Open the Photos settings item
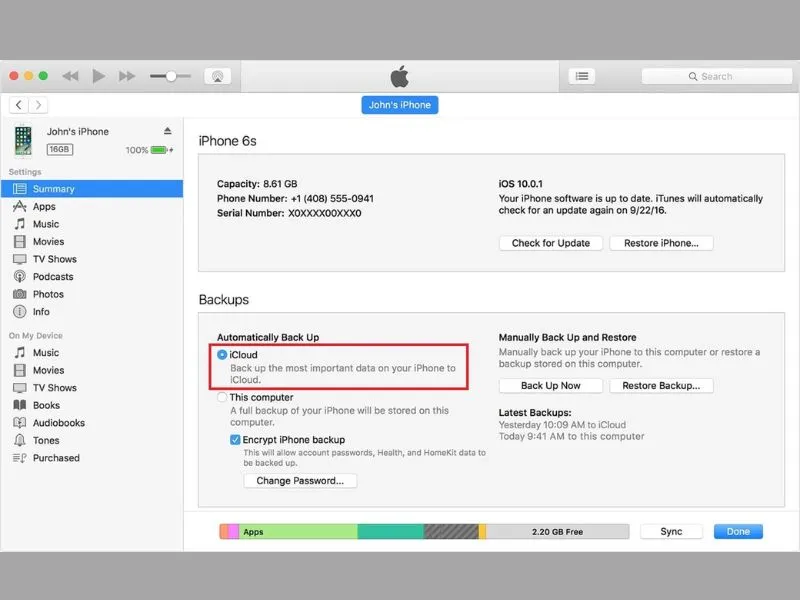 point(92,294)
